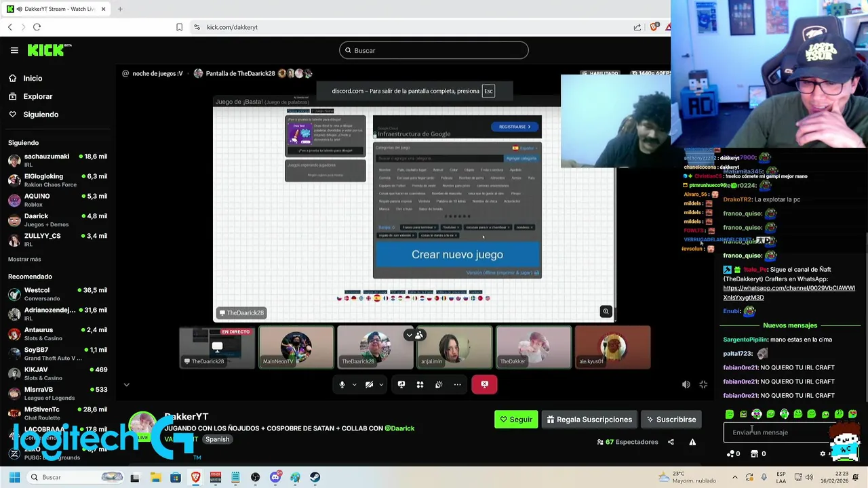Open Discord activities grid icon
Viewport: 868px width, 488px height.
(x=420, y=384)
